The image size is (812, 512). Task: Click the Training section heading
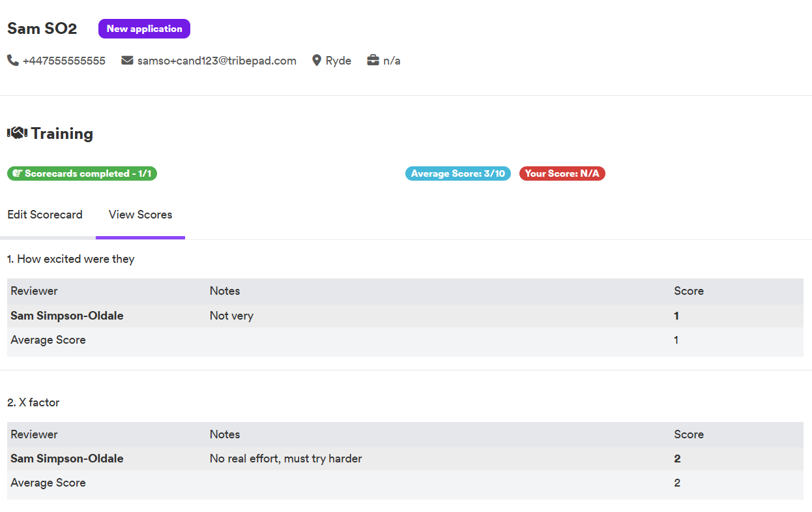pos(62,133)
